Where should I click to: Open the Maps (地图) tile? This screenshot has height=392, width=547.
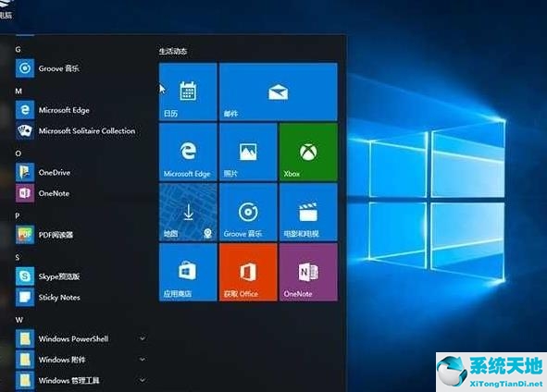[188, 213]
